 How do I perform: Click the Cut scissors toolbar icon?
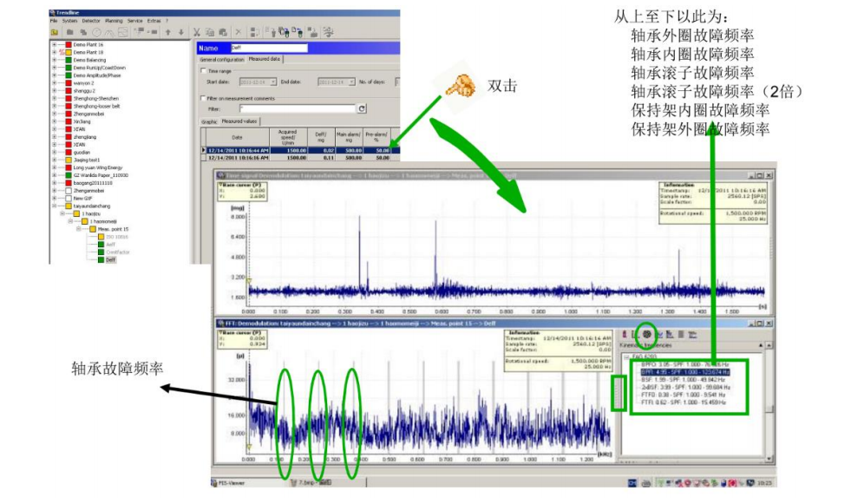pyautogui.click(x=197, y=32)
